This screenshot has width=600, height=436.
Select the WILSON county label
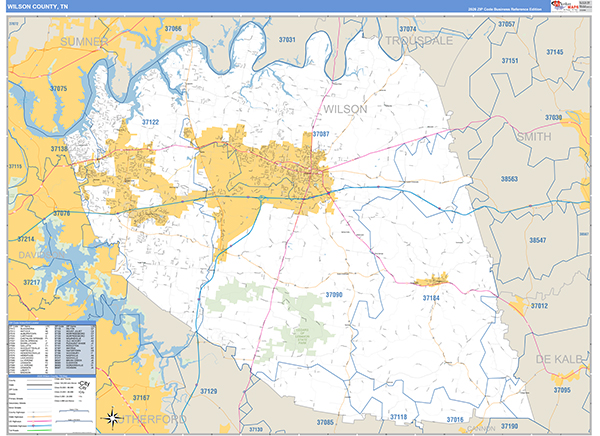click(x=345, y=109)
